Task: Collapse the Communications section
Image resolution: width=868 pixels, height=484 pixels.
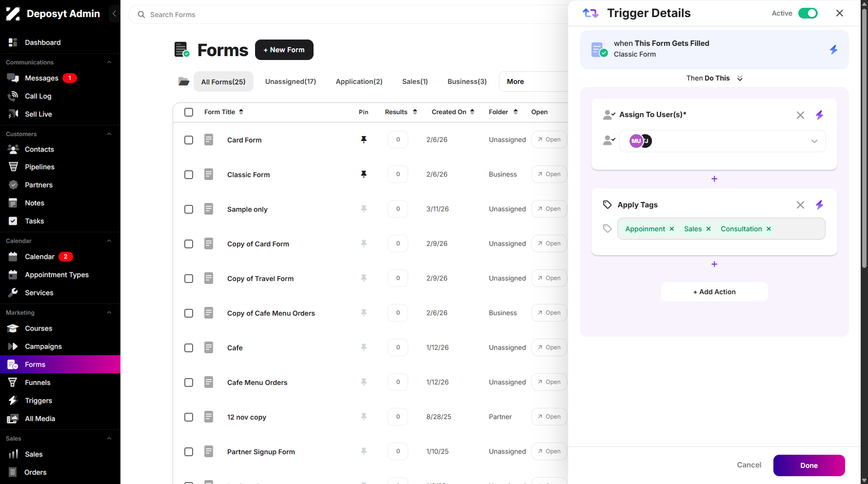Action: click(109, 62)
